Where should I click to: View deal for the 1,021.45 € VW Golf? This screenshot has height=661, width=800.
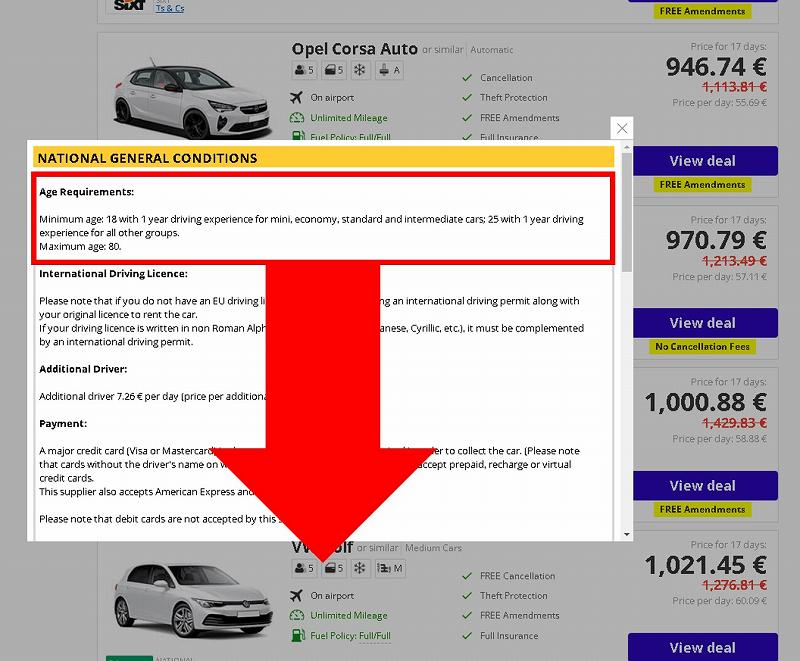pyautogui.click(x=703, y=647)
